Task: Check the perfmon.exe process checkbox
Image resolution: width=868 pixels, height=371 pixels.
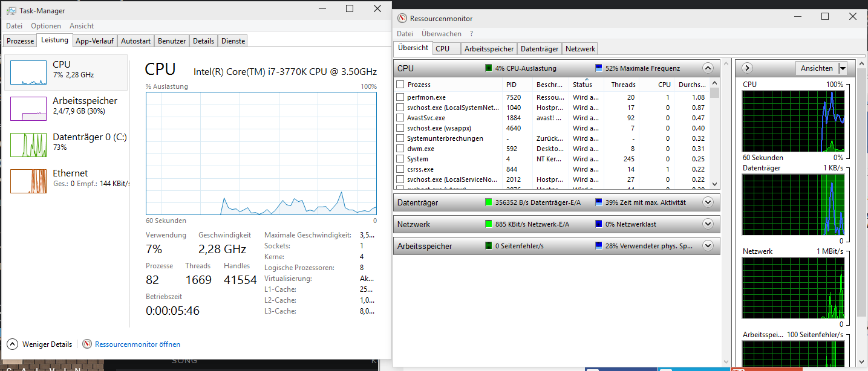Action: click(x=400, y=97)
